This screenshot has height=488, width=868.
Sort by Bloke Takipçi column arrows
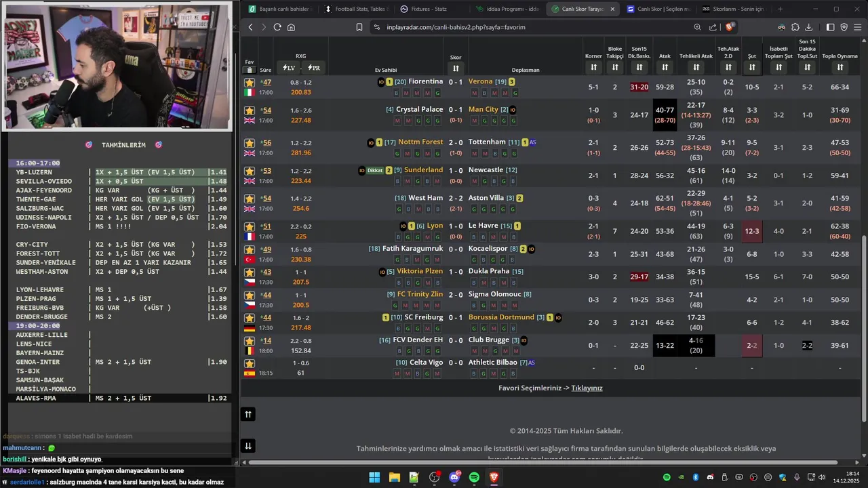(x=615, y=67)
